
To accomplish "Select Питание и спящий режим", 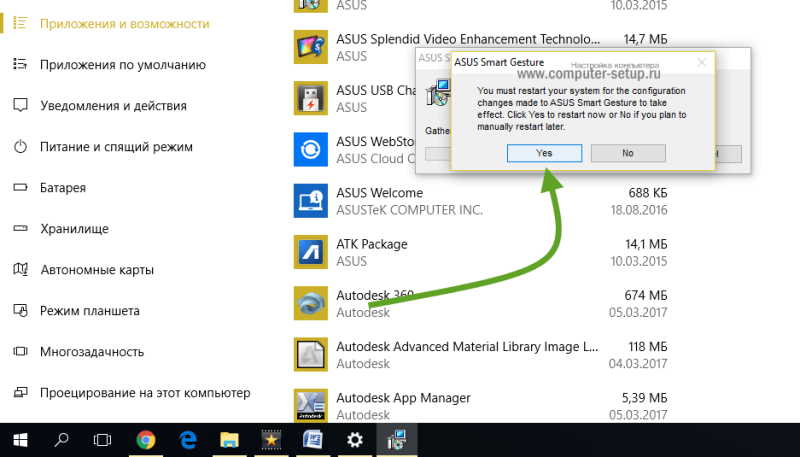I will (116, 147).
